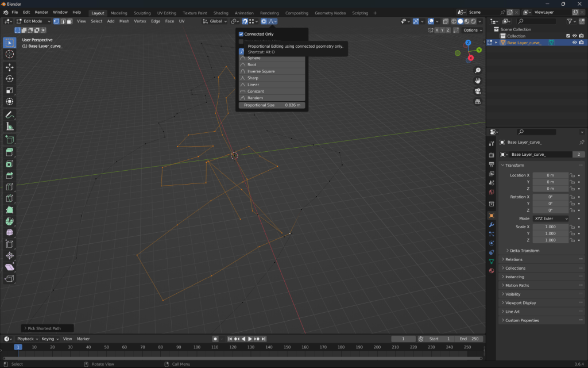Select the Measure tool in the left toolbar
This screenshot has width=588, height=368.
tap(10, 126)
